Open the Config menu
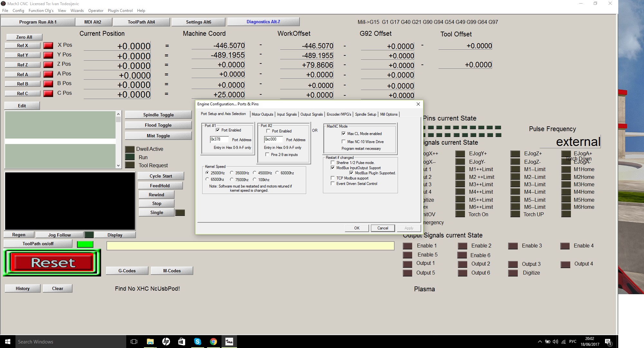Viewport: 644px width, 348px height. coord(18,10)
